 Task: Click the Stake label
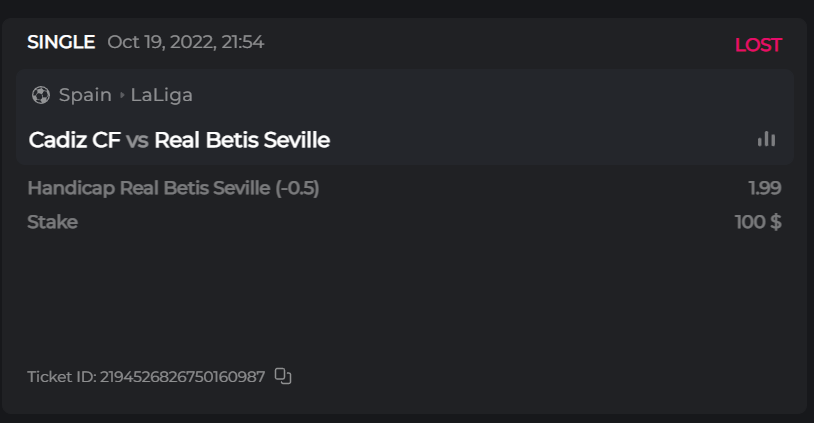click(x=52, y=222)
